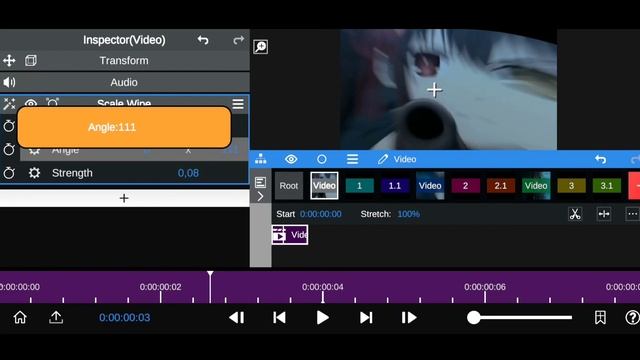Open the Scale Wipe effect menu
The height and width of the screenshot is (360, 640).
pos(238,104)
